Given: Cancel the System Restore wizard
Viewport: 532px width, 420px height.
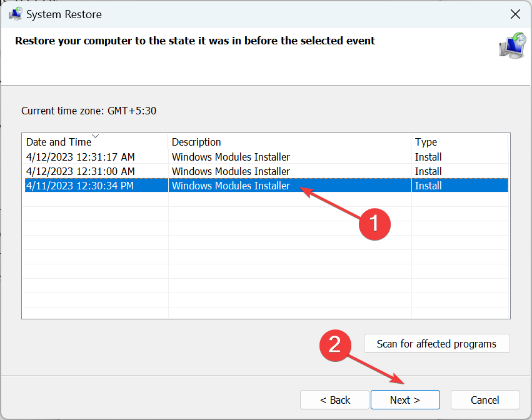Looking at the screenshot, I should (x=485, y=400).
